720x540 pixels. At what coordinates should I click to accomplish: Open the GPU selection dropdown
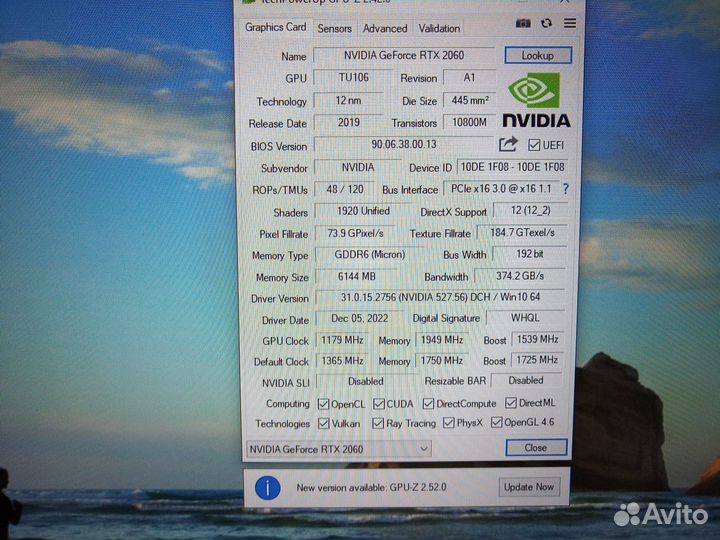[x=338, y=449]
